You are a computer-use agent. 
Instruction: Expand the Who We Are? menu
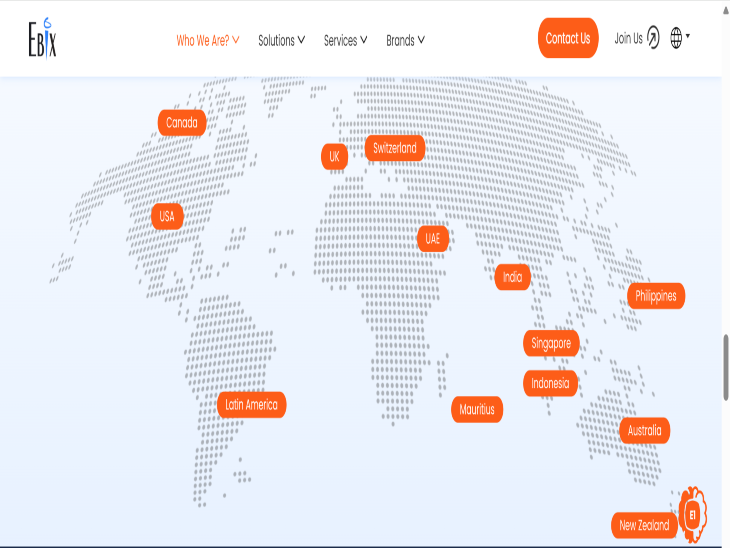coord(208,41)
